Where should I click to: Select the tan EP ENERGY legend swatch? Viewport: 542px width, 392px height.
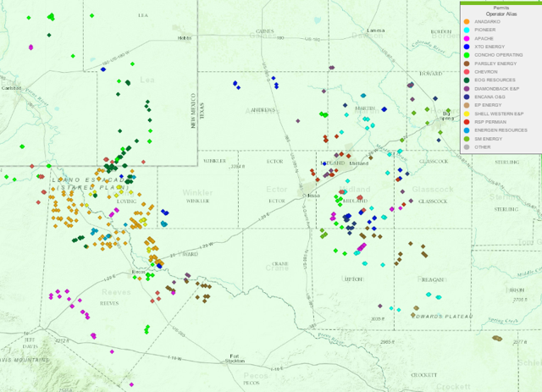coord(467,105)
